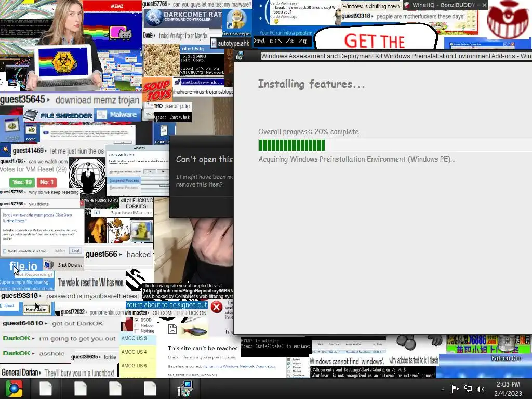Tick the BSOD checkbox
Viewport: 532px width, 399px height.
(x=137, y=320)
